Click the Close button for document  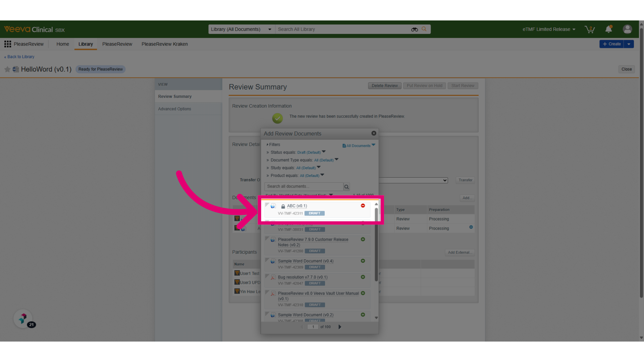(626, 69)
